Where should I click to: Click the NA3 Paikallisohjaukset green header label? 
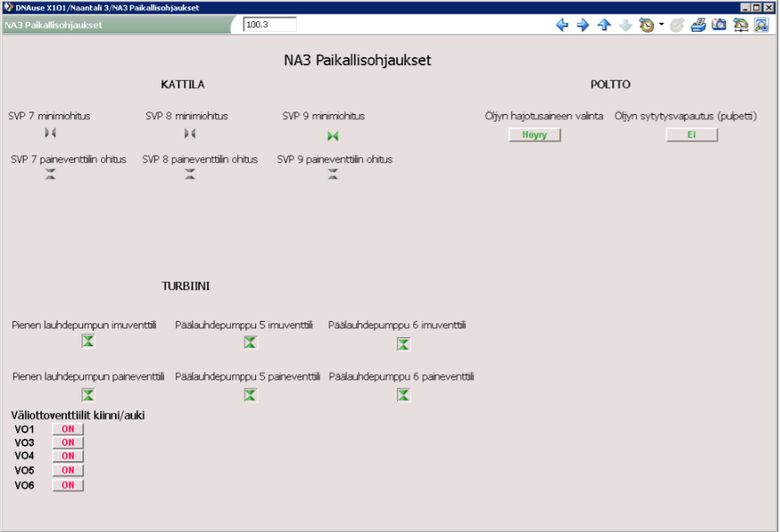click(x=53, y=25)
